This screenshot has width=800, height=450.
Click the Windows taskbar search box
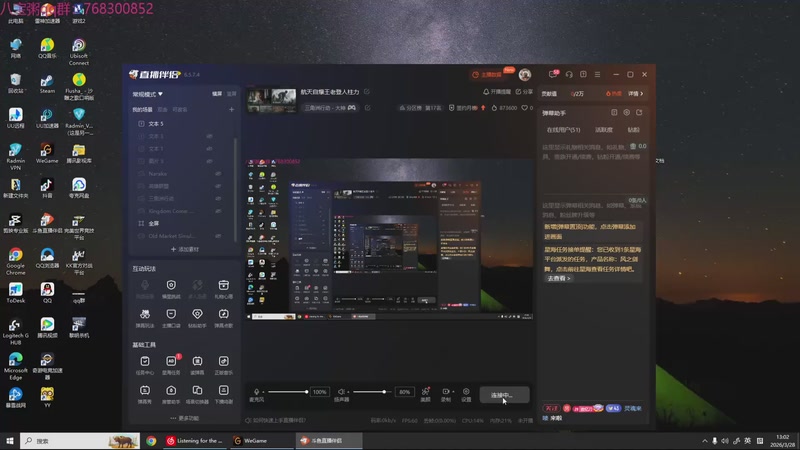pyautogui.click(x=80, y=440)
